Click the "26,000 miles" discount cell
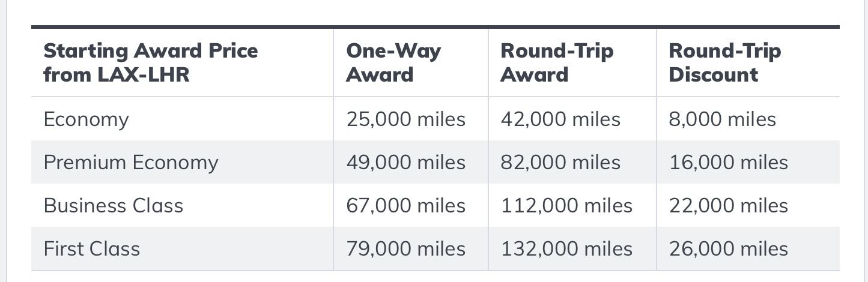This screenshot has width=868, height=282. (x=728, y=249)
